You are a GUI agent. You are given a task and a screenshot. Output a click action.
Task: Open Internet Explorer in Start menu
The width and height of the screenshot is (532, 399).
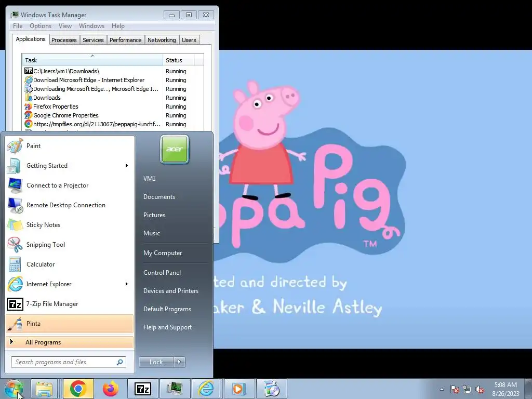(70, 284)
